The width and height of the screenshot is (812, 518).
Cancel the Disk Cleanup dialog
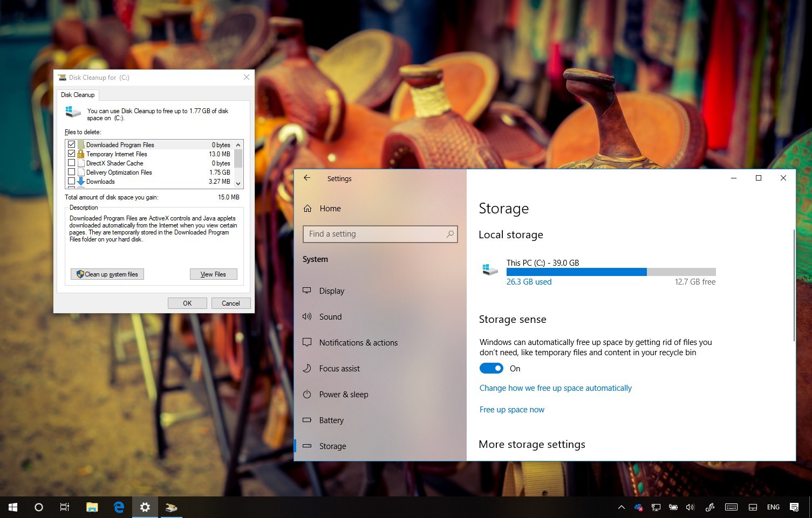(x=231, y=303)
